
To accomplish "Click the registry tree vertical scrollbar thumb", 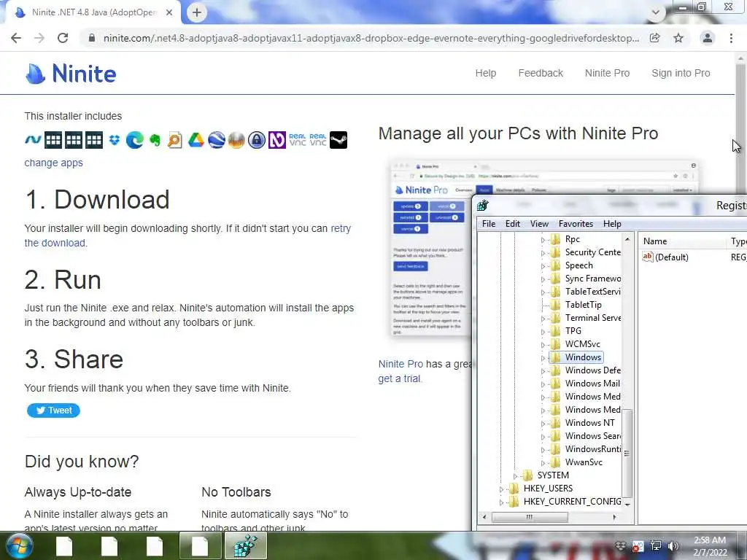I will click(627, 453).
